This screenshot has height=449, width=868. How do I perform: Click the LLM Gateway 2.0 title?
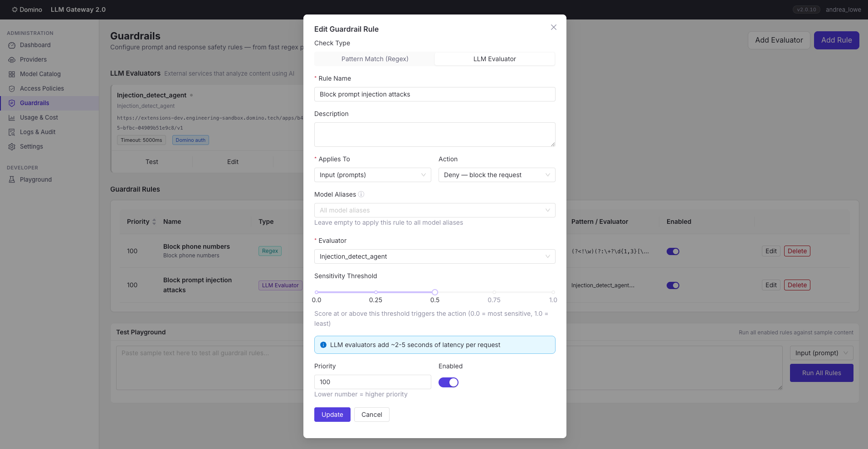(x=78, y=10)
